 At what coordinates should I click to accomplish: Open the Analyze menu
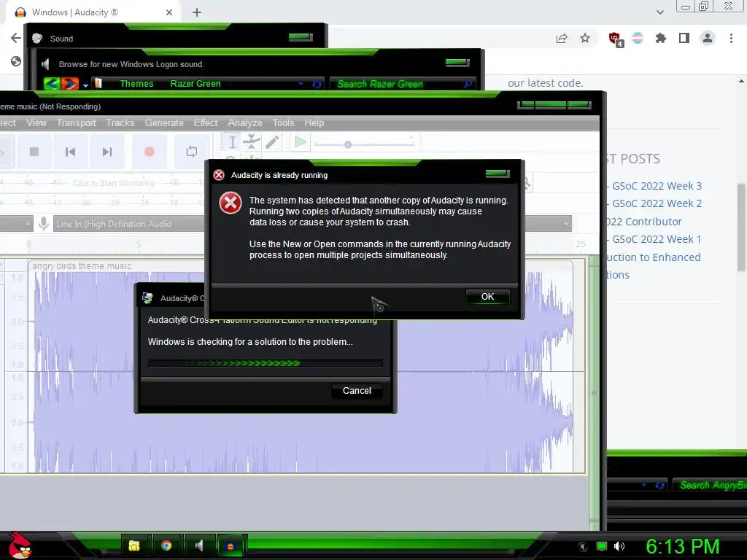point(245,122)
